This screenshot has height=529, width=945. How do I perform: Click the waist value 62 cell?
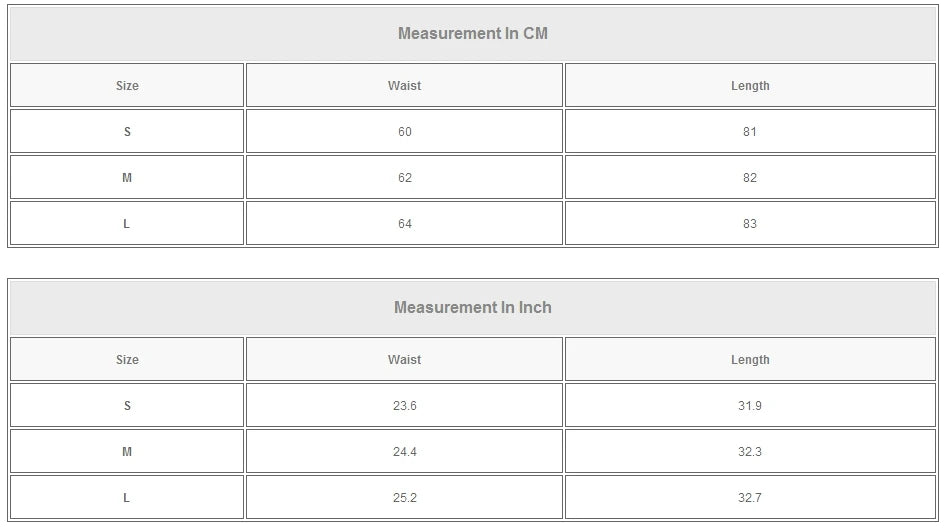pyautogui.click(x=404, y=178)
